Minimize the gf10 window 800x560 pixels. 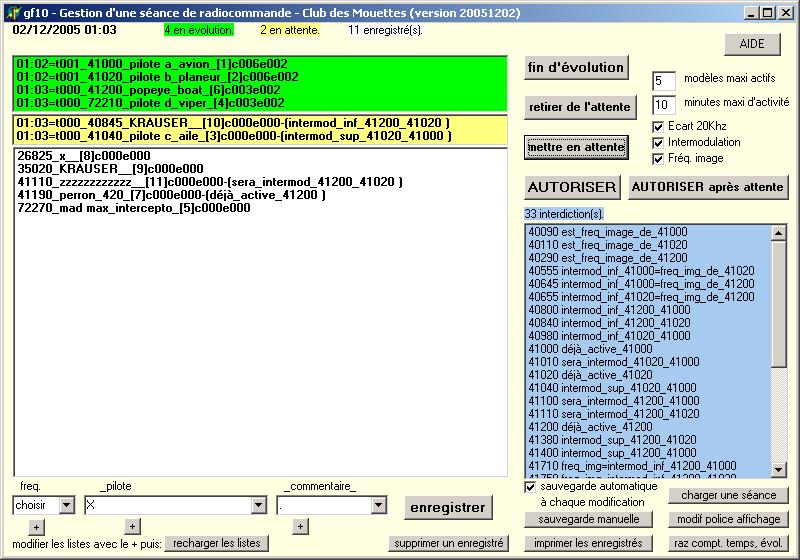click(x=751, y=13)
